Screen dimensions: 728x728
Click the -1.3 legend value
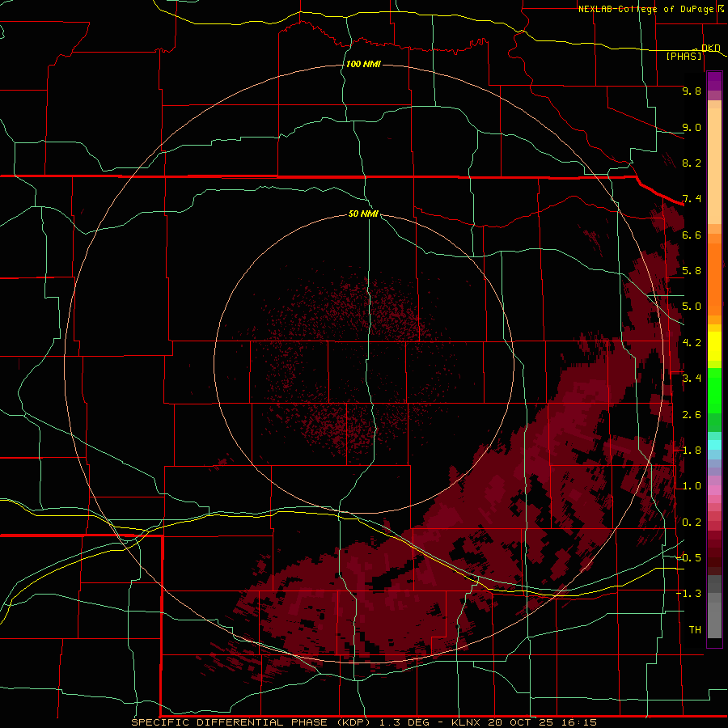click(688, 594)
